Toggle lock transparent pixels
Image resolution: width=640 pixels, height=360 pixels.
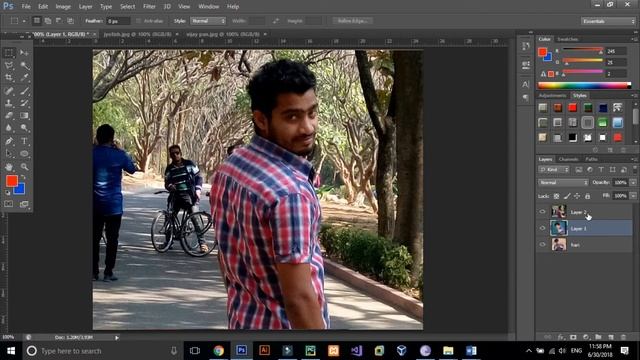point(556,196)
